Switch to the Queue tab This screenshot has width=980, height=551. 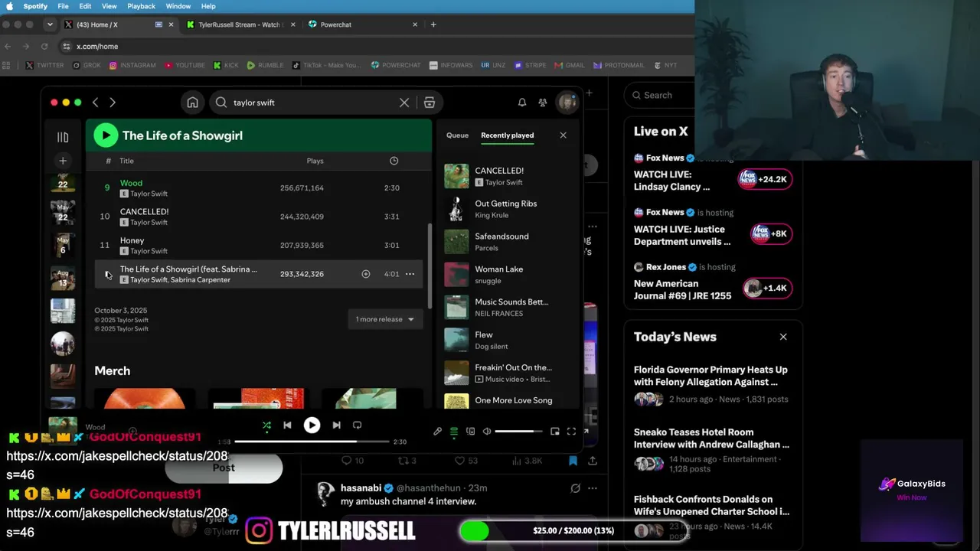(457, 135)
